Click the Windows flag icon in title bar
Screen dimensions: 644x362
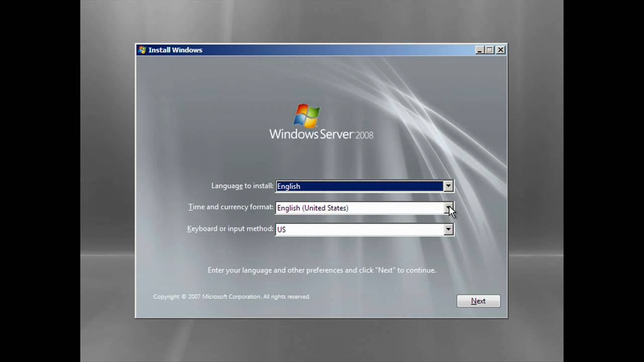pos(142,50)
